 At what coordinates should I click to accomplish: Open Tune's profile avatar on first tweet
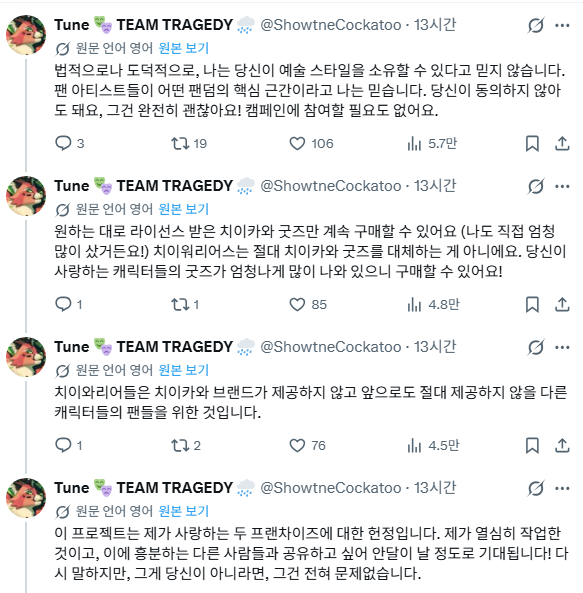pos(26,35)
